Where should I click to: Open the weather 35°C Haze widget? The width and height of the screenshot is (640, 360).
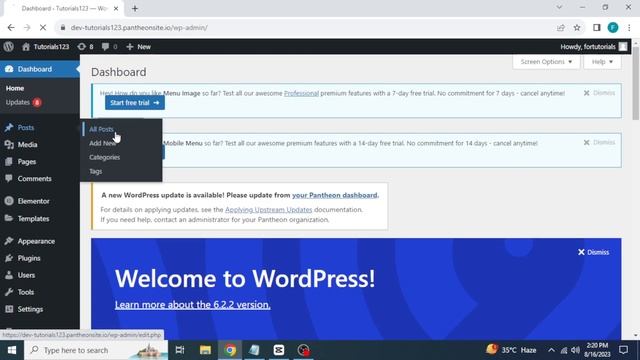pos(511,350)
